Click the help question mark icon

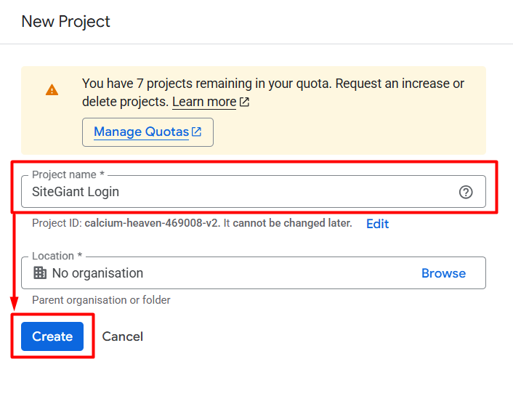click(466, 192)
